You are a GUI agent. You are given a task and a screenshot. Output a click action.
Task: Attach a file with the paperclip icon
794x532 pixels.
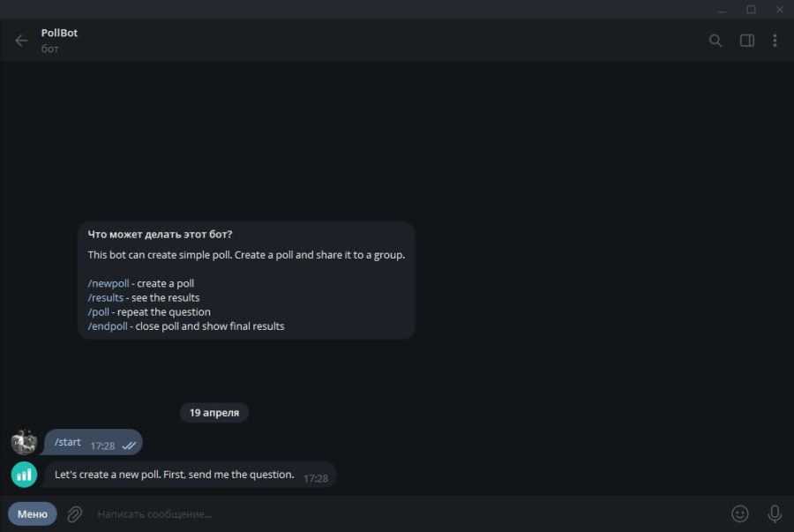click(75, 513)
